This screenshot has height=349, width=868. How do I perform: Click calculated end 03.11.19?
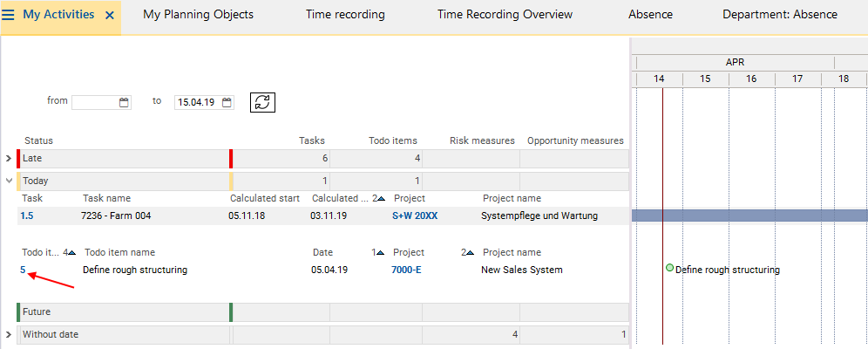pyautogui.click(x=329, y=216)
